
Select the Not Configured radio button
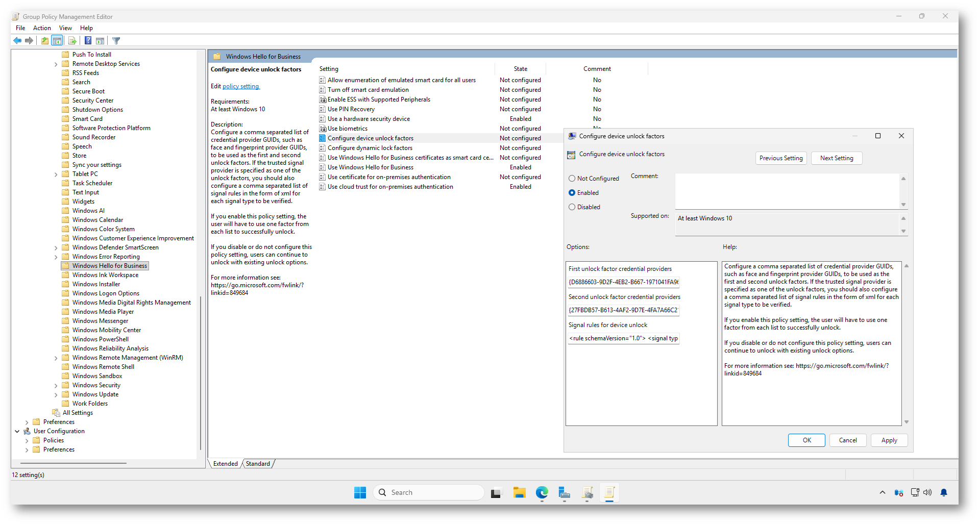click(x=572, y=179)
